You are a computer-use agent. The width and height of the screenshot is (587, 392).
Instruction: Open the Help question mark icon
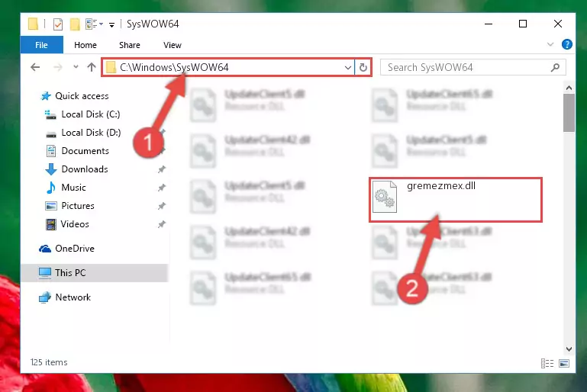[567, 44]
